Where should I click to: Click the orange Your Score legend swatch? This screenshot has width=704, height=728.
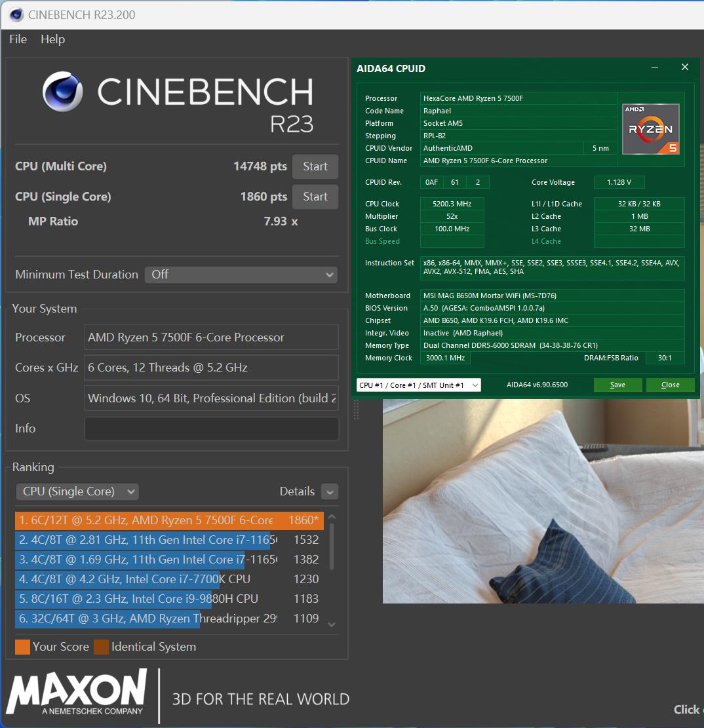[22, 647]
